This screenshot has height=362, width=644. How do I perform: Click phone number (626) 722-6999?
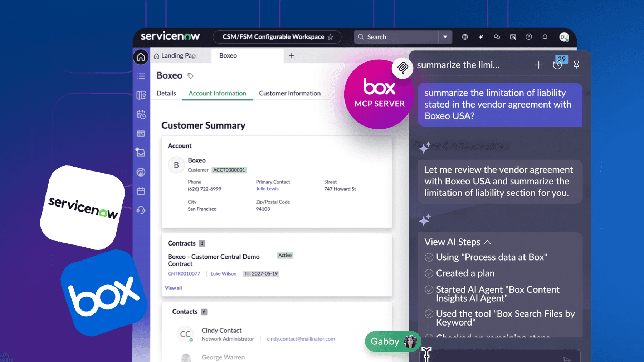pos(205,189)
